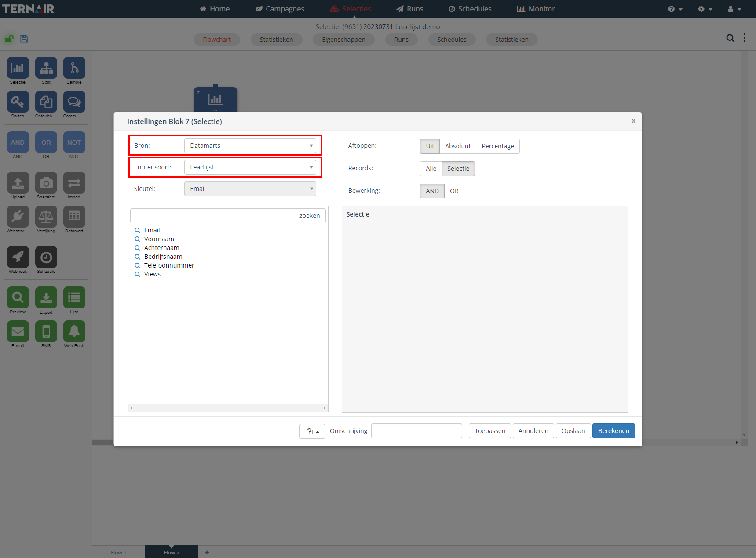
Task: Click the Upload block icon
Action: 18,183
